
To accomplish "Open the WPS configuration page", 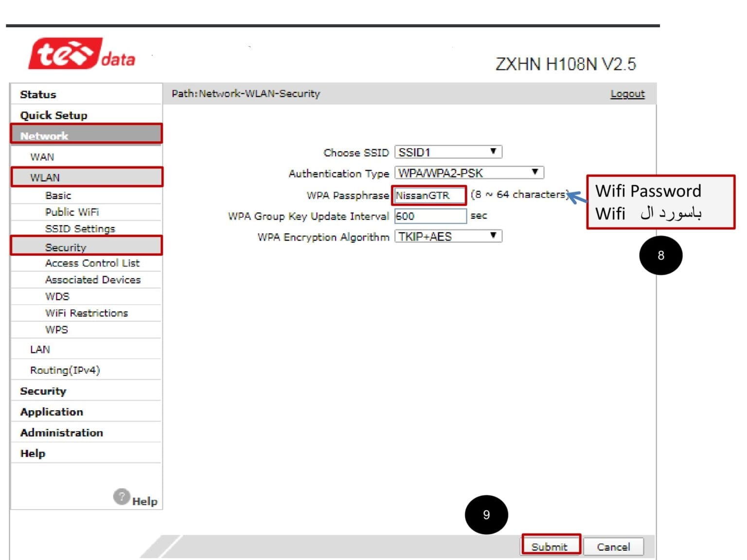I will tap(57, 330).
